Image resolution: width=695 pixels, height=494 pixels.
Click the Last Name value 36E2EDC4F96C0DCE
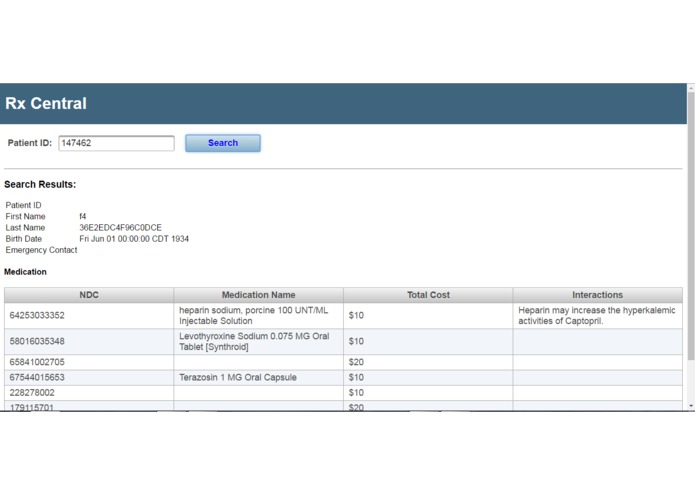[121, 228]
